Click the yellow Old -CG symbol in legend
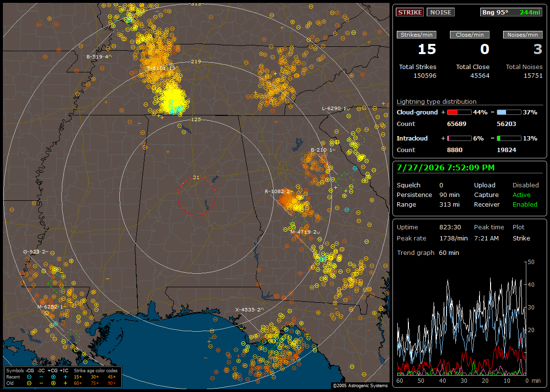The image size is (550, 392). pos(29,383)
